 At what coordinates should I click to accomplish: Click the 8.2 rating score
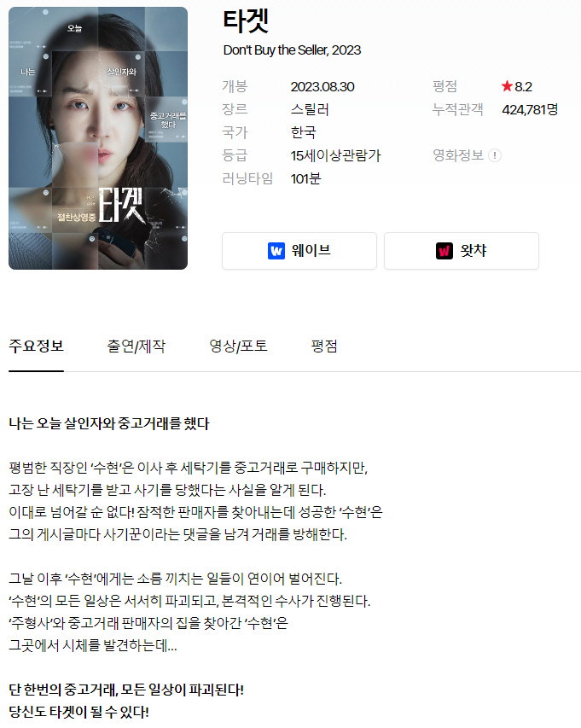point(524,86)
